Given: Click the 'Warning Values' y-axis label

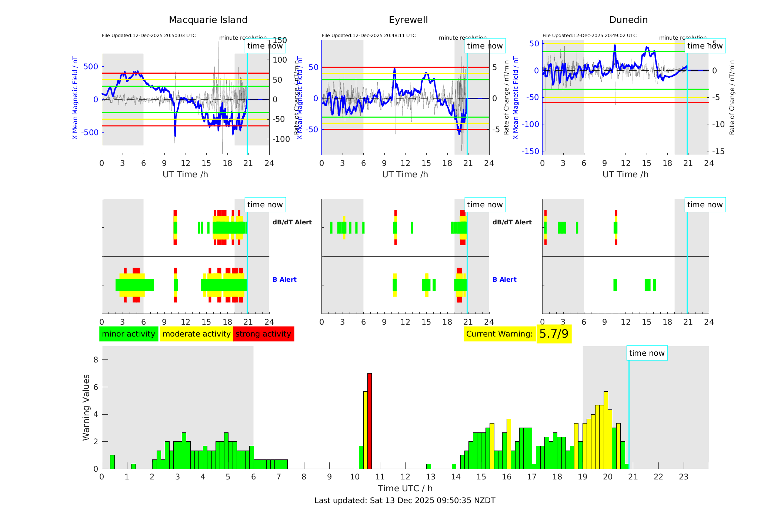Looking at the screenshot, I should point(86,407).
